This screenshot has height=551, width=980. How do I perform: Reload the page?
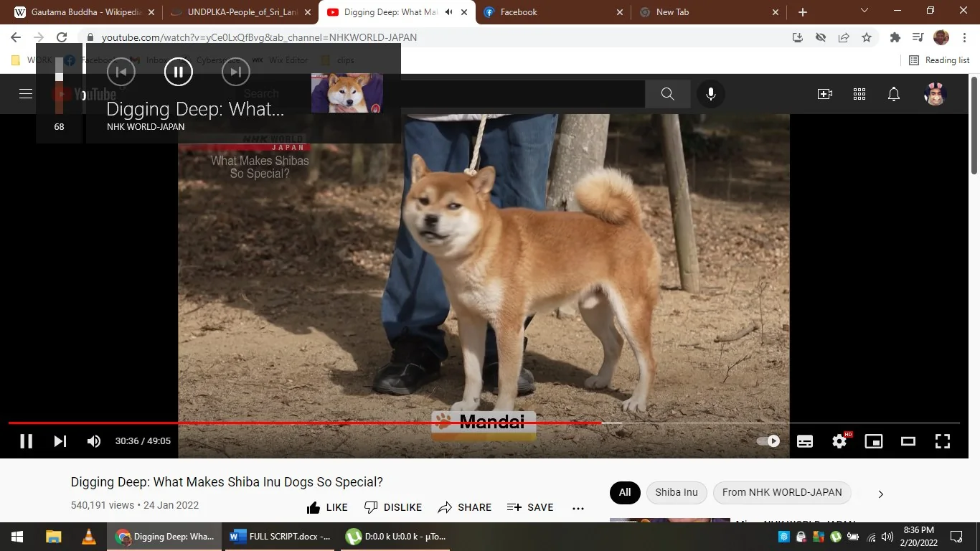(x=62, y=37)
